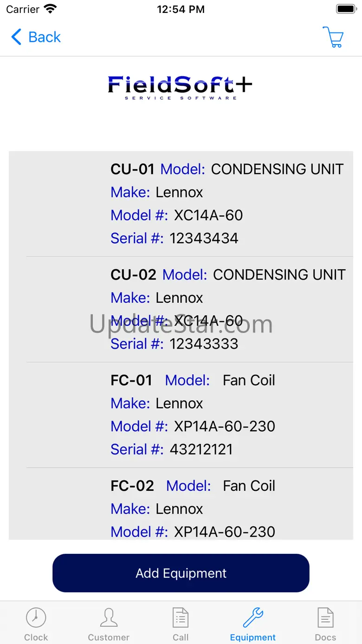Open the Call document icon

181,618
